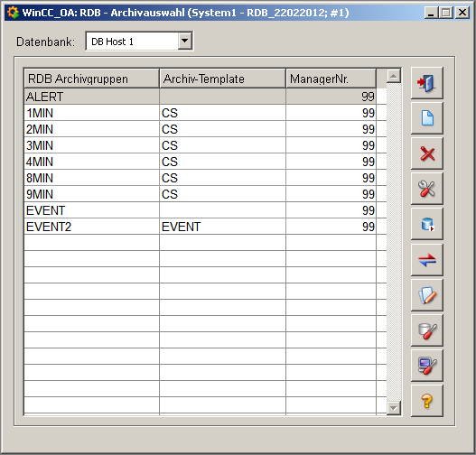Delete archive with red X button
476x455 pixels.
pos(427,153)
